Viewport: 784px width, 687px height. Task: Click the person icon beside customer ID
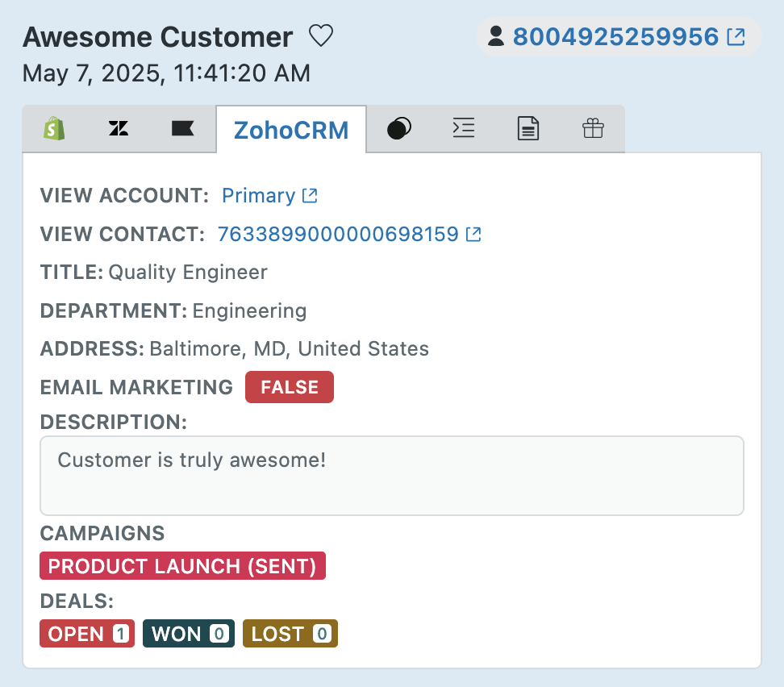tap(495, 36)
